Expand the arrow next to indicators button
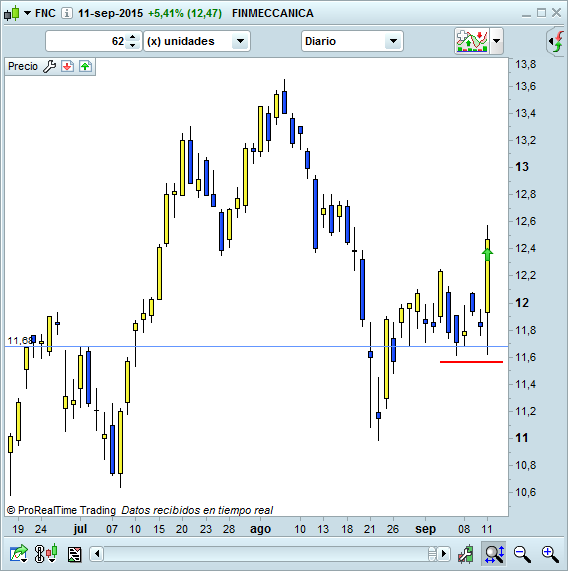 pyautogui.click(x=497, y=41)
